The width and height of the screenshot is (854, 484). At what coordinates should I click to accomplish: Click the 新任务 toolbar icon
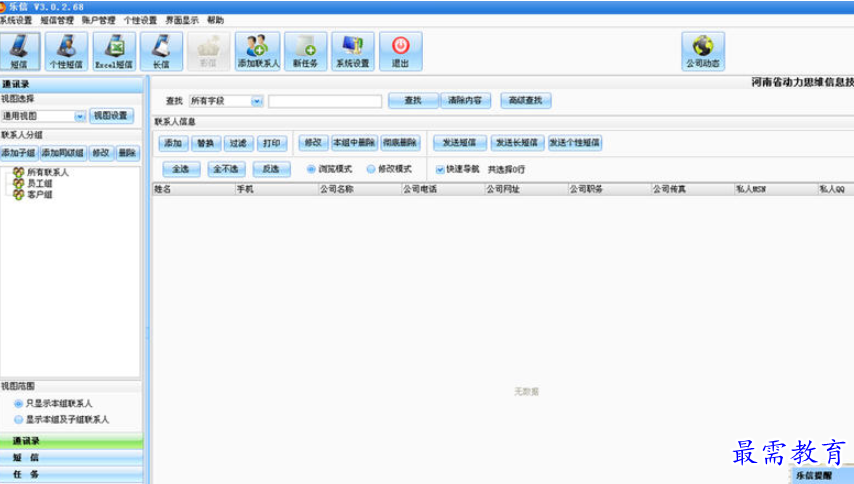[306, 51]
